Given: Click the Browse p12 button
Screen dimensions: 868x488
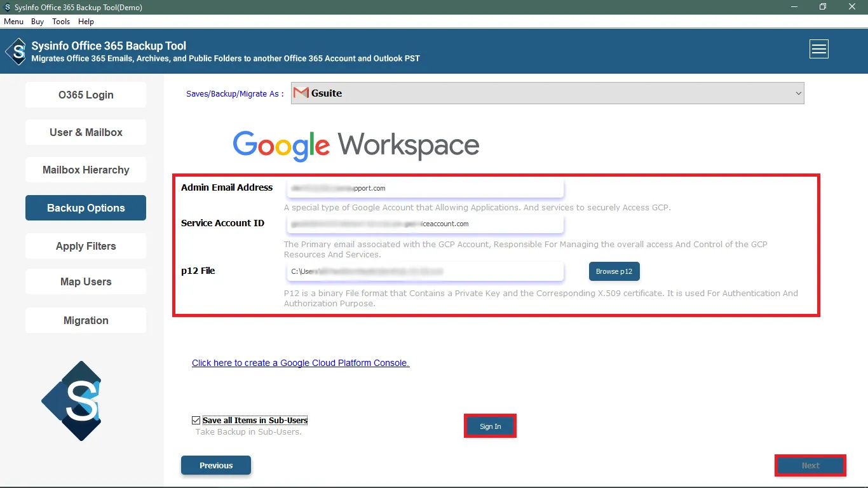Looking at the screenshot, I should (x=614, y=271).
